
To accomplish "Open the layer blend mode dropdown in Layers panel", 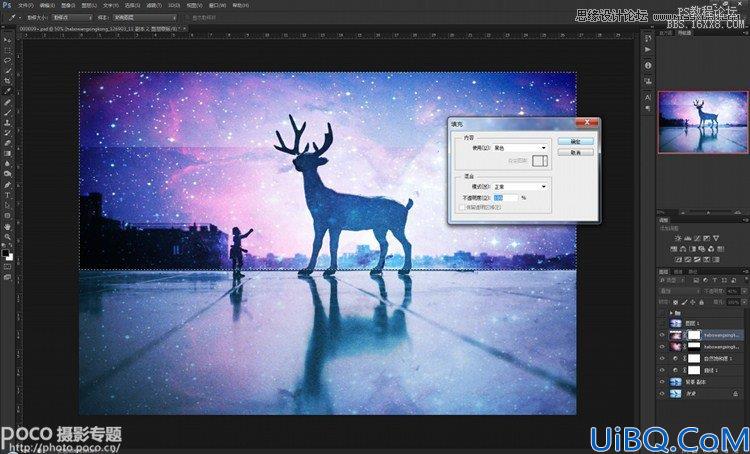I will pyautogui.click(x=680, y=291).
